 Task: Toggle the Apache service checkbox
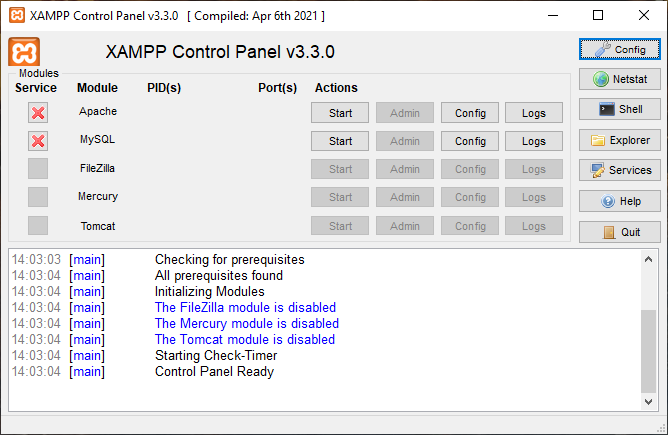[x=38, y=113]
